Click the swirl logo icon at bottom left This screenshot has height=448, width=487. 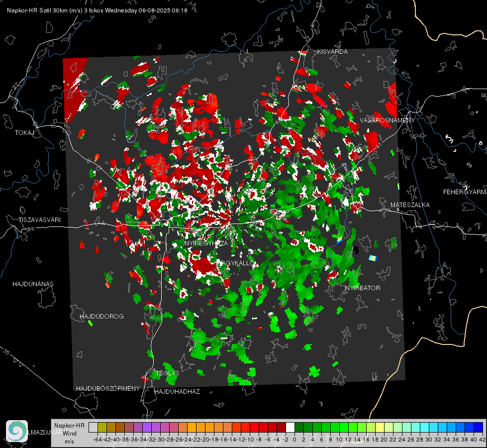coord(17,431)
